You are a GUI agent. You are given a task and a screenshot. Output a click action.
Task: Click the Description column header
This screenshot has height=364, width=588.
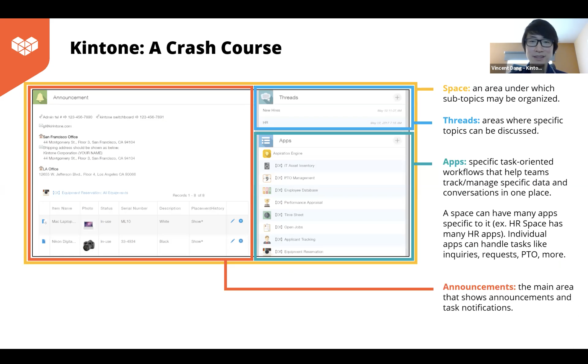click(x=170, y=208)
